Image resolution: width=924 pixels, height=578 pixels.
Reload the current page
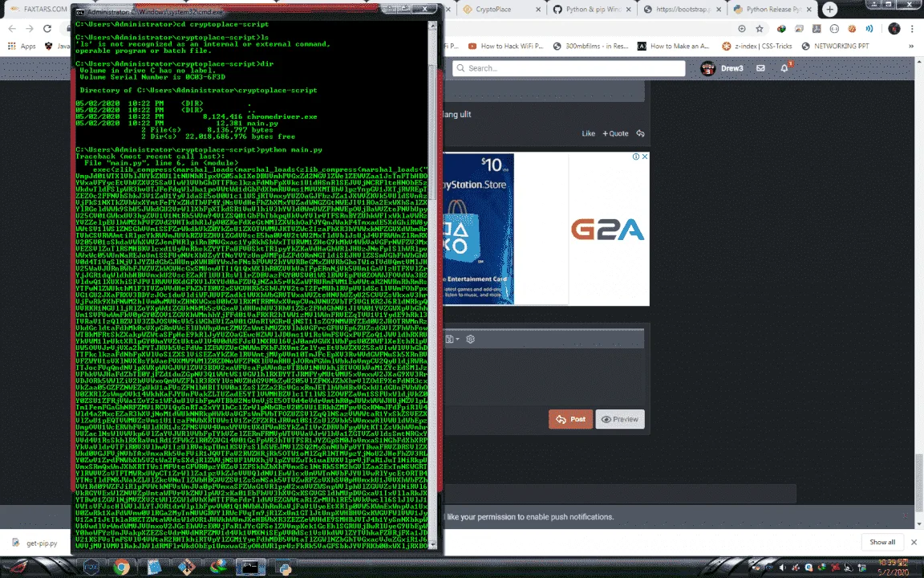(x=47, y=28)
